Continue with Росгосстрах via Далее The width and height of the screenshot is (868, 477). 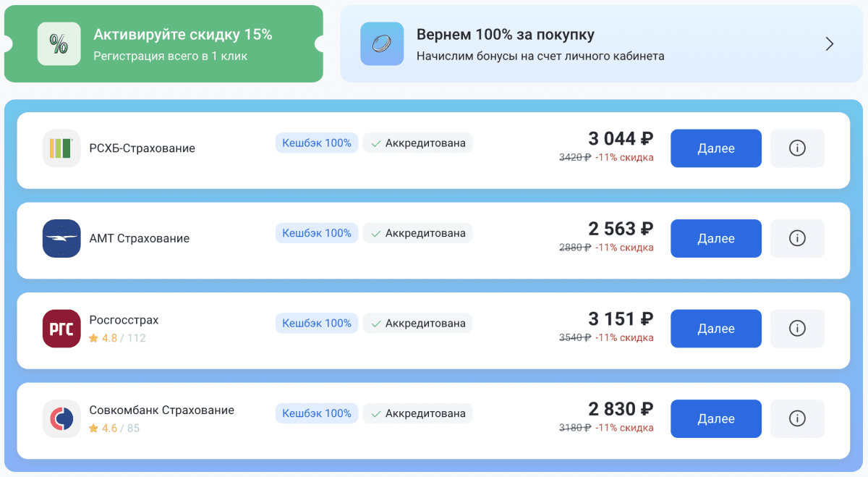[x=715, y=329]
